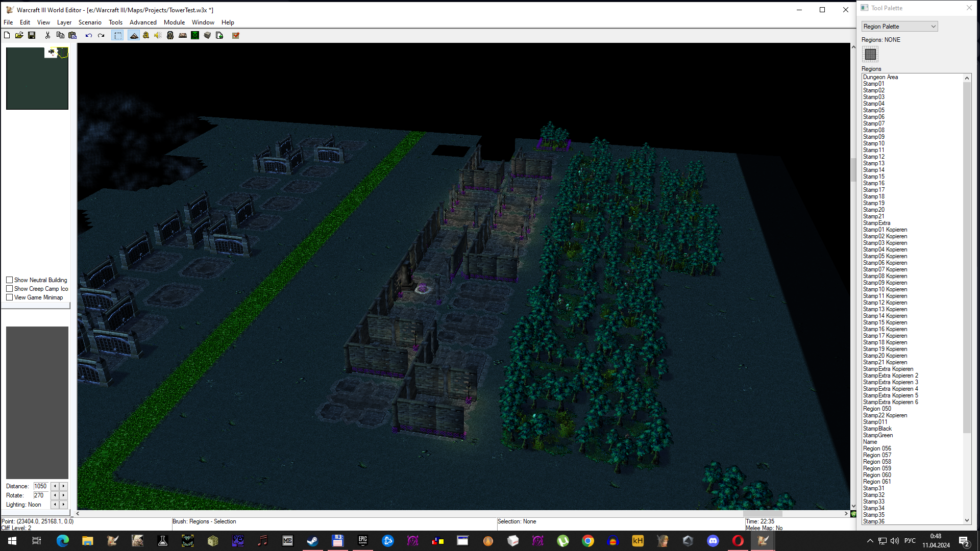Close the Tool Palette window

(969, 8)
